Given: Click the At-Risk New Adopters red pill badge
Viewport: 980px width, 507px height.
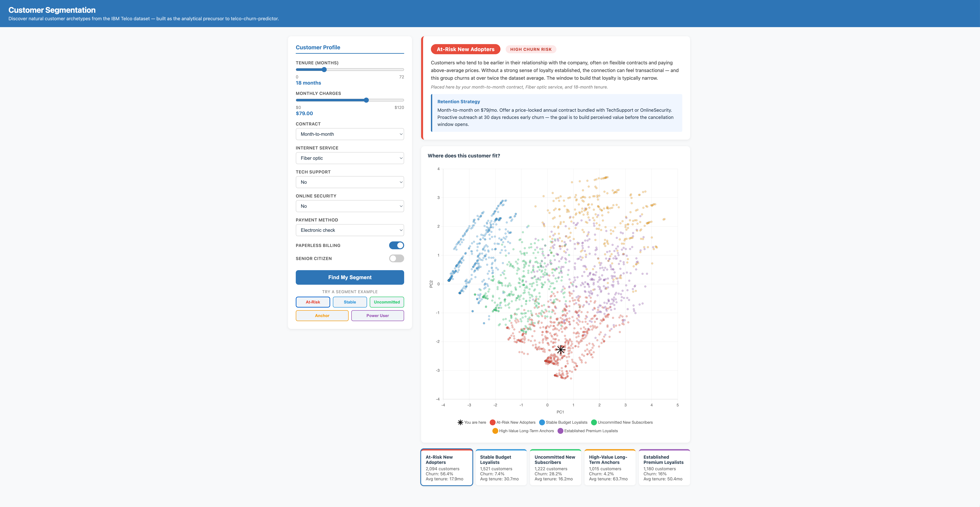Looking at the screenshot, I should point(465,49).
